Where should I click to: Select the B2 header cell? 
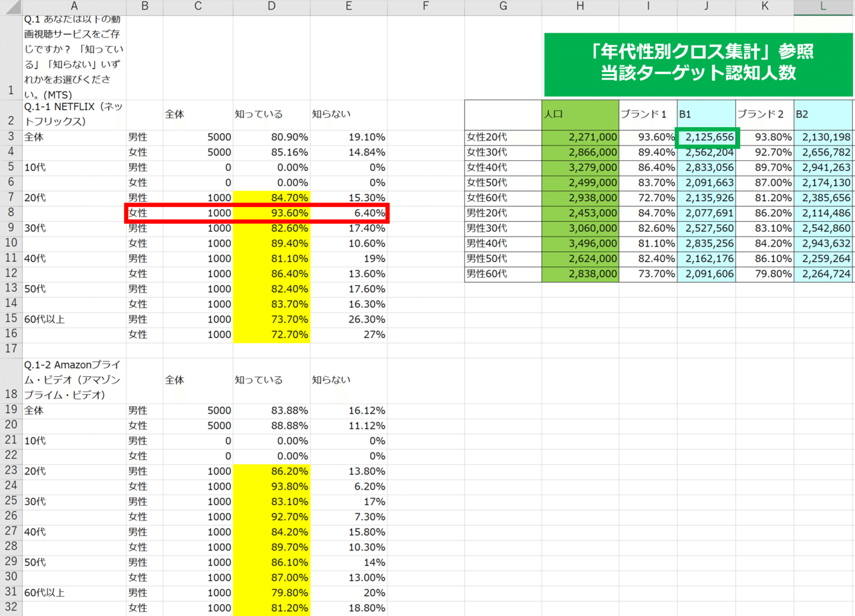[x=824, y=115]
